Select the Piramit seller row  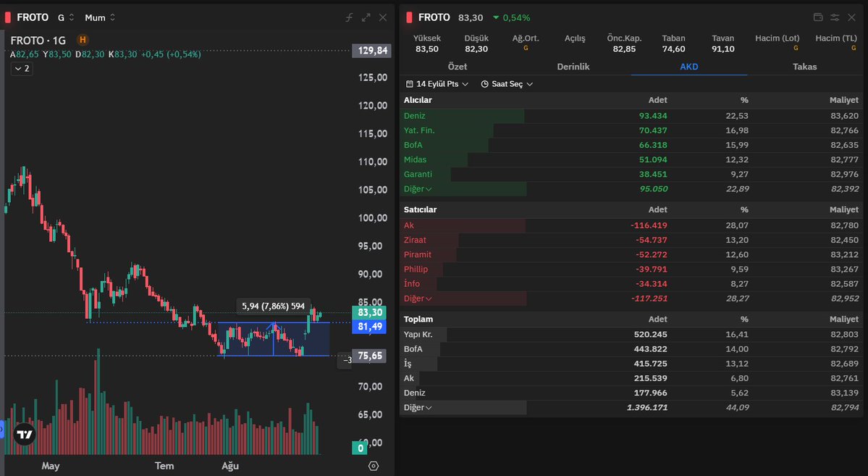(x=631, y=255)
